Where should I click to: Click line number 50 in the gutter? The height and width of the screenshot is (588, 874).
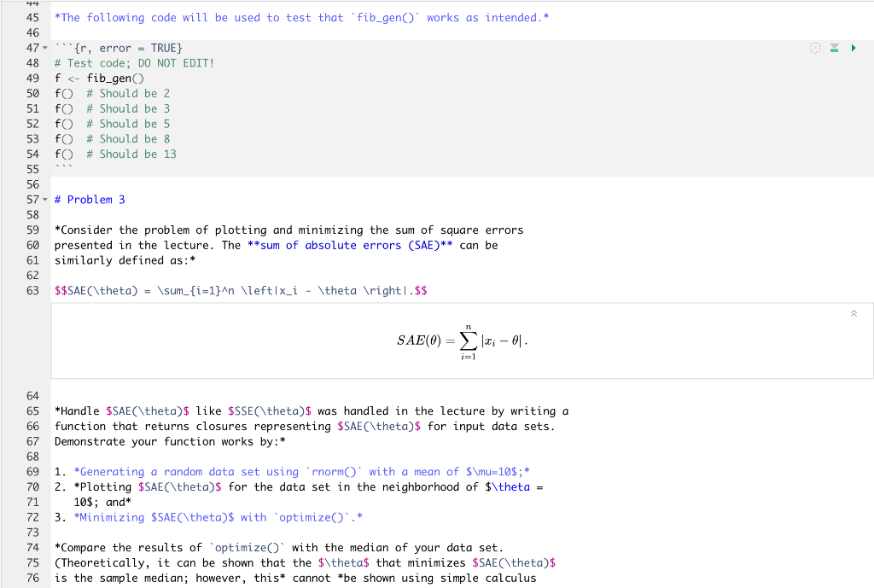coord(32,93)
